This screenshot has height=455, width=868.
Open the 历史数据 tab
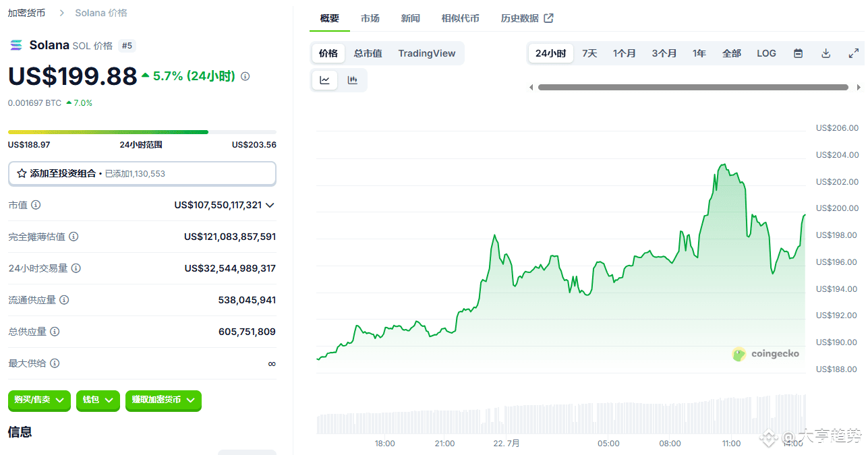tap(527, 18)
